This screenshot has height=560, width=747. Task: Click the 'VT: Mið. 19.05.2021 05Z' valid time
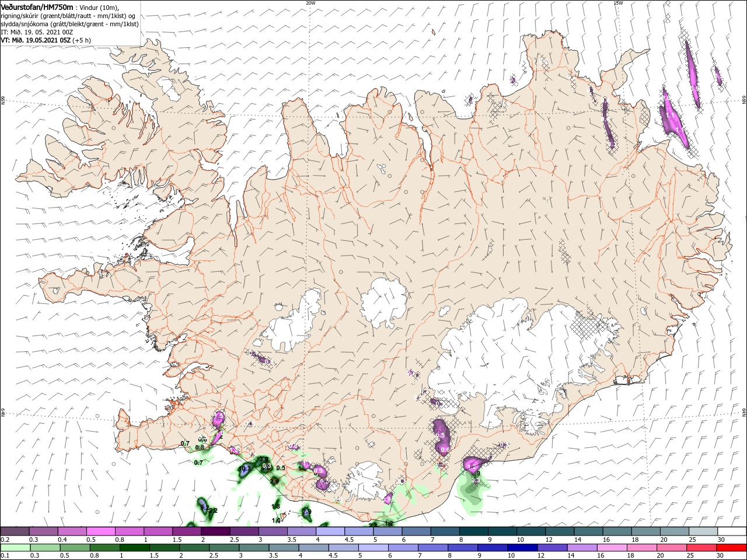(x=36, y=40)
